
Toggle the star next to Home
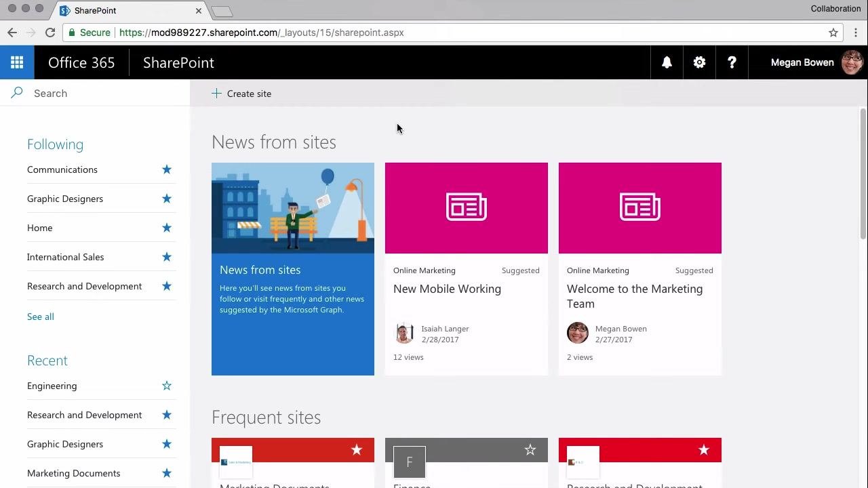pyautogui.click(x=167, y=228)
